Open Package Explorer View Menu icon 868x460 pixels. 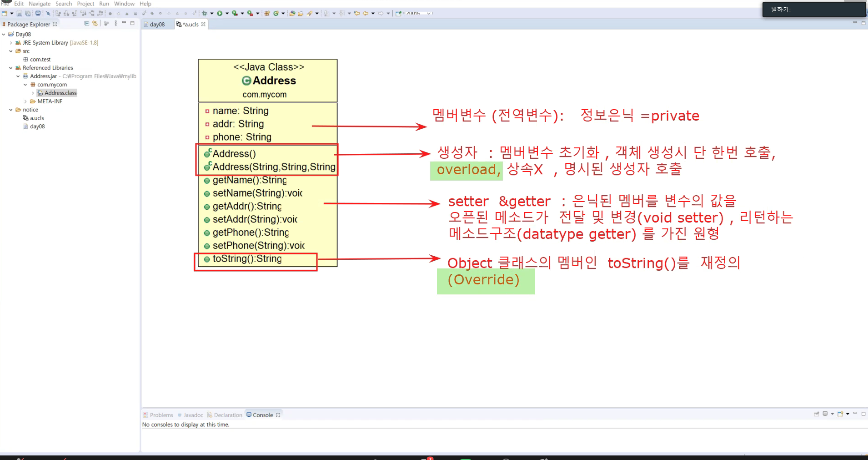(116, 23)
